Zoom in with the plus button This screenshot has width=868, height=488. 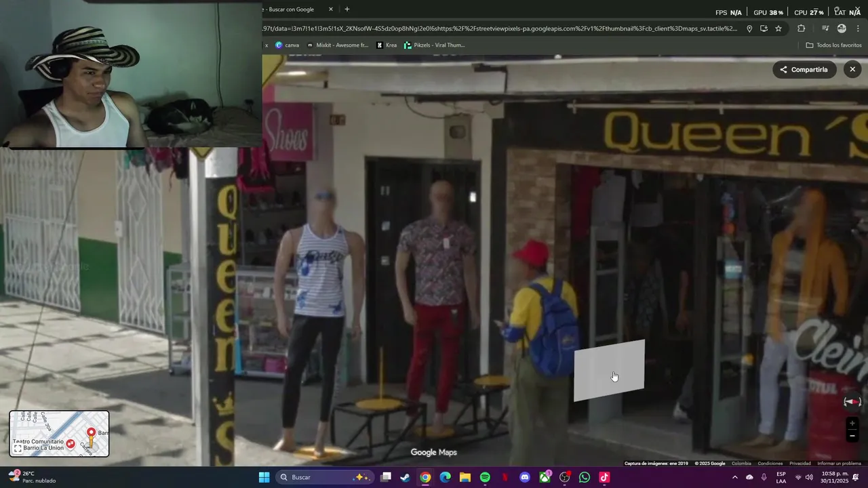click(x=852, y=424)
